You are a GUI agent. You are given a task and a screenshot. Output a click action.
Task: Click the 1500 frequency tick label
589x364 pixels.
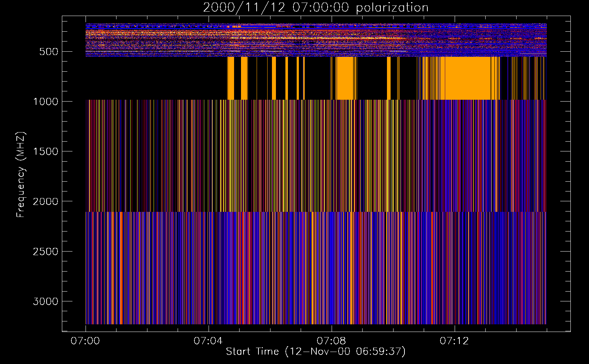pyautogui.click(x=46, y=151)
